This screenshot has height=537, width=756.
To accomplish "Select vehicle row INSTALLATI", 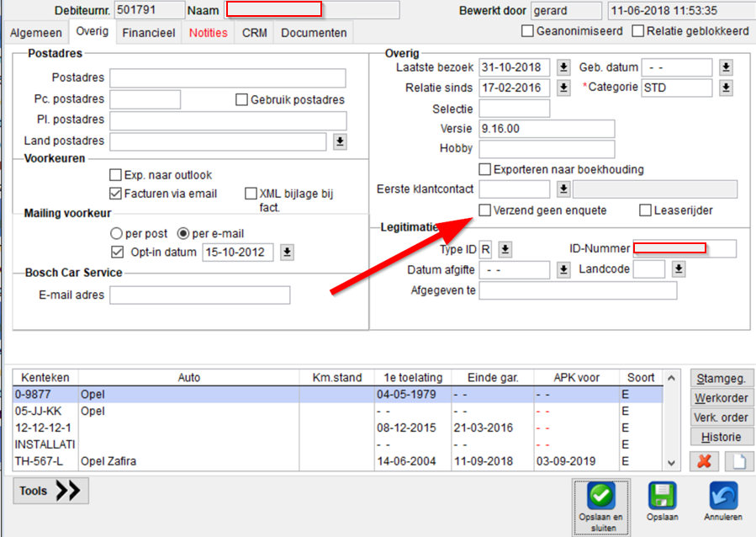I will [337, 444].
